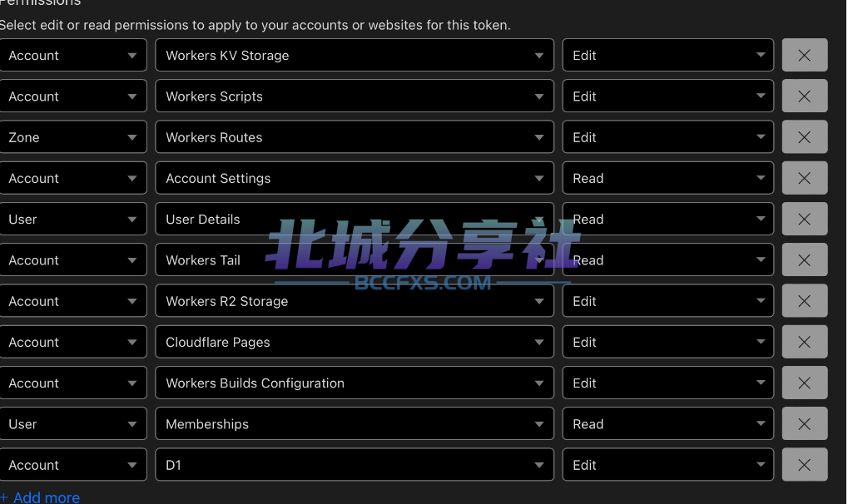Open the Account scope dropdown beside Workers R2 Storage

(73, 301)
